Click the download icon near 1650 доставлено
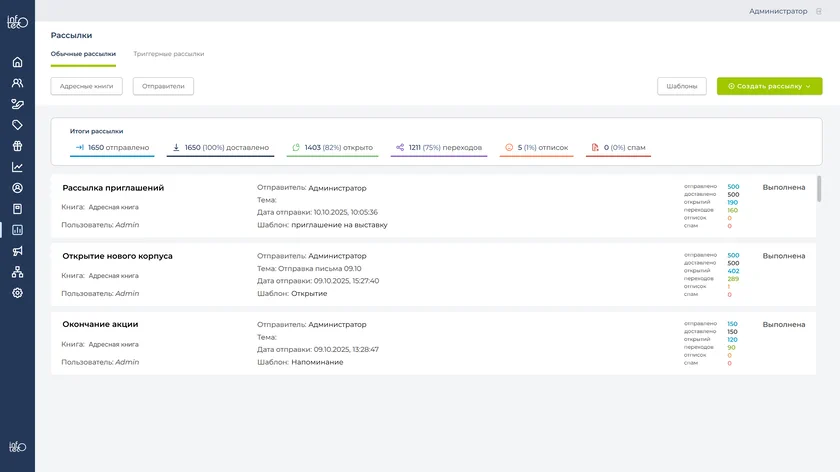840x472 pixels. tap(176, 147)
